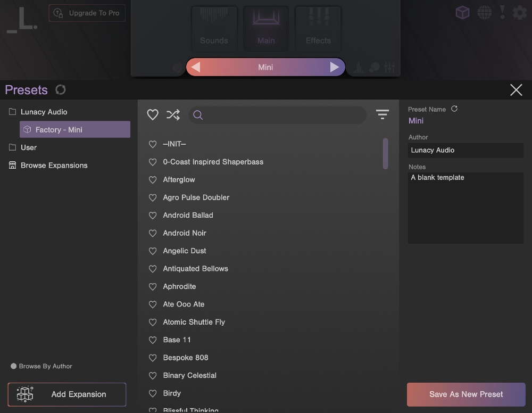
Task: Open the filter icon beside the search bar
Action: (383, 114)
